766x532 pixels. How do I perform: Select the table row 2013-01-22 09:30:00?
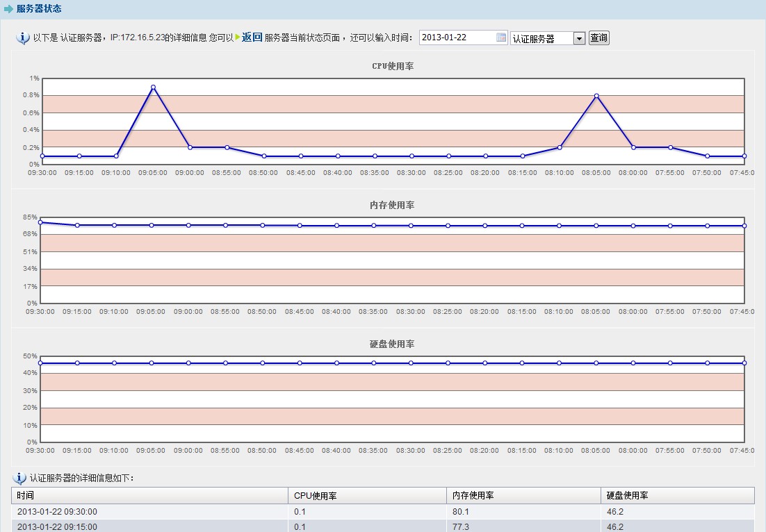click(57, 511)
